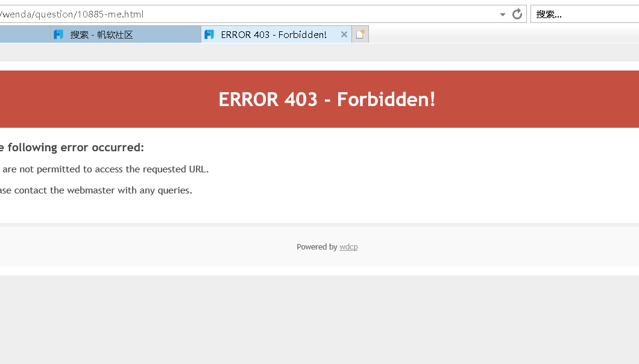
Task: Click the red banner area left of the heading
Action: click(x=109, y=99)
